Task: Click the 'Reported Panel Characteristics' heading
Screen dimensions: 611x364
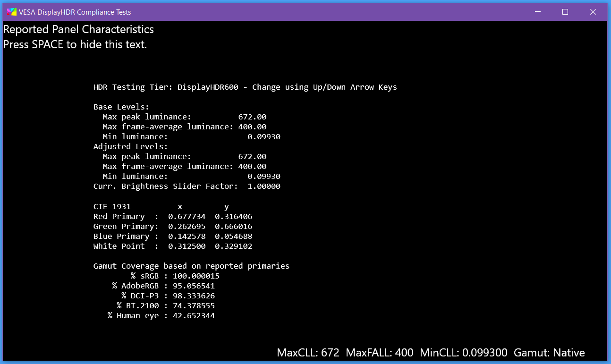Action: coord(78,29)
